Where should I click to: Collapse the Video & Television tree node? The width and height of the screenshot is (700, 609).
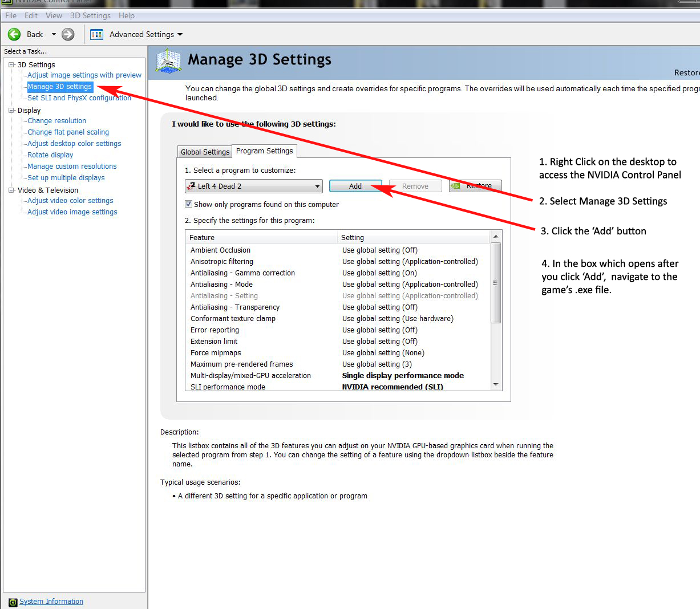(11, 190)
